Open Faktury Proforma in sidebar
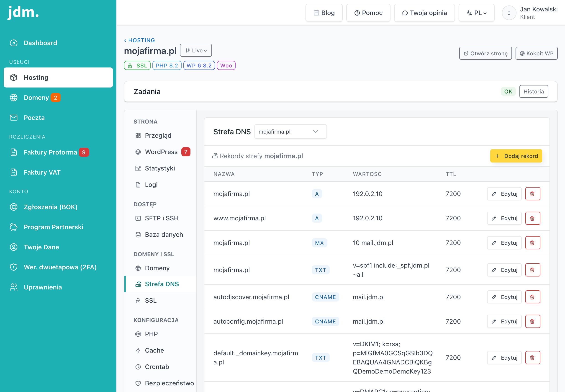565x392 pixels. [59, 152]
